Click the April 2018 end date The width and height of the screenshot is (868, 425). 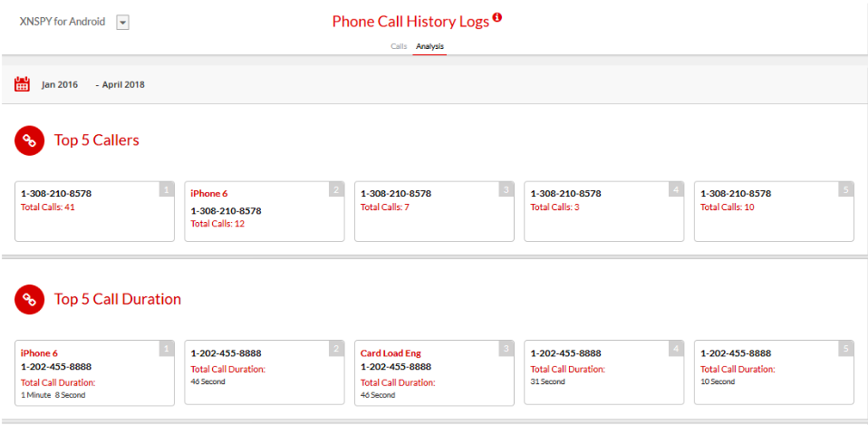[x=122, y=85]
